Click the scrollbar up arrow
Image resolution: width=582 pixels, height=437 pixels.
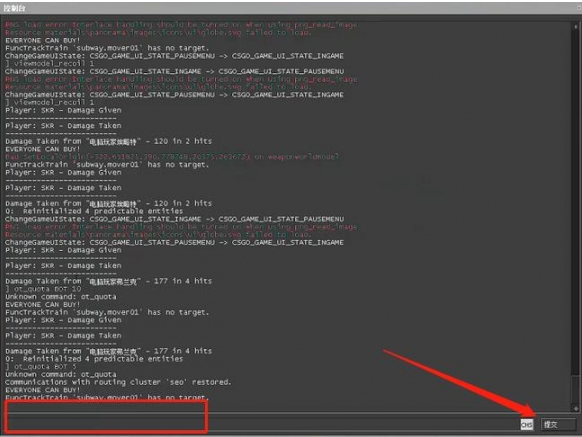click(576, 26)
